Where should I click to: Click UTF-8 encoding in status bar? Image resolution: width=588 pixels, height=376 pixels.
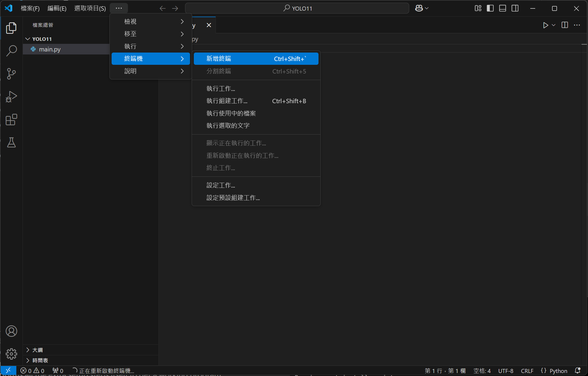[506, 371]
